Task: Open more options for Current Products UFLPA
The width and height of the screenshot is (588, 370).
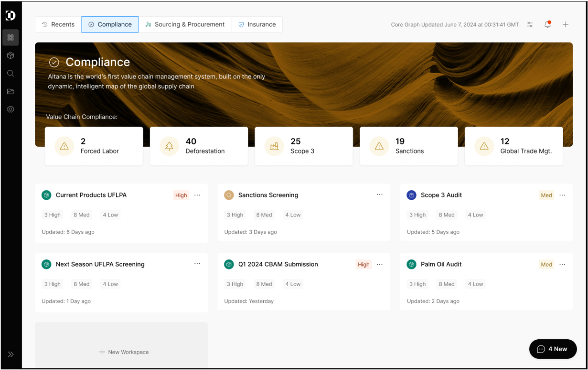Action: (x=197, y=195)
